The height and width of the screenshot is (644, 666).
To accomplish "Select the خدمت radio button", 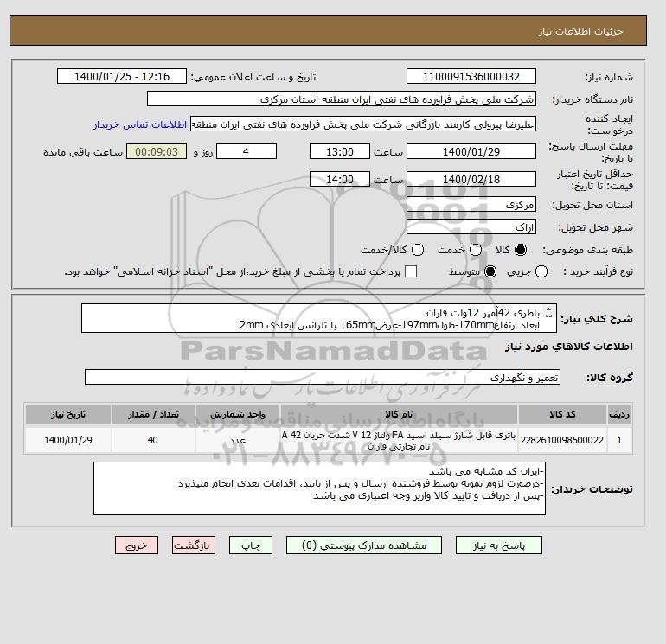I will [476, 250].
